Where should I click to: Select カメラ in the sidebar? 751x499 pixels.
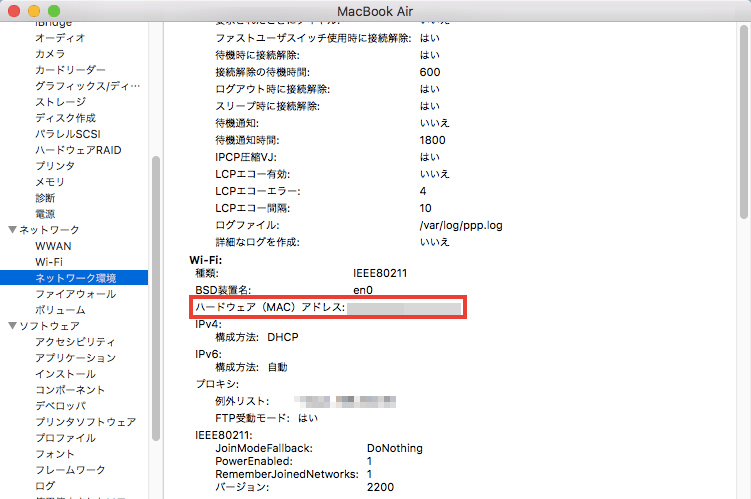coord(50,54)
